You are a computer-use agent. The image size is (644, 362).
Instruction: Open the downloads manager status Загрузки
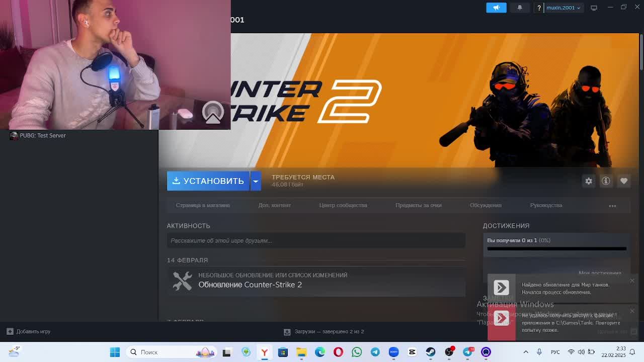[329, 331]
